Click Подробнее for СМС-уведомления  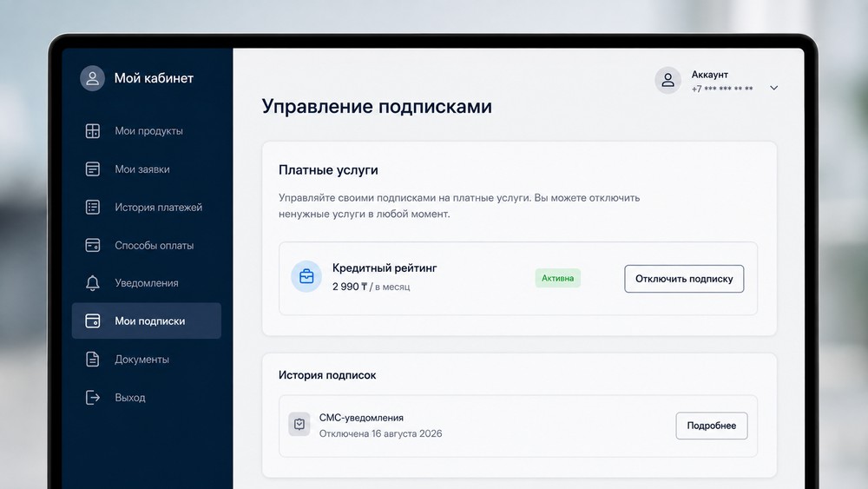(x=712, y=426)
